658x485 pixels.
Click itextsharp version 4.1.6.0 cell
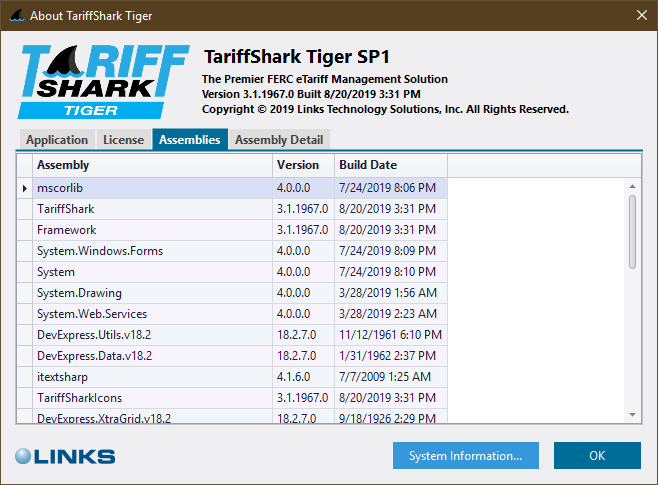click(x=303, y=377)
